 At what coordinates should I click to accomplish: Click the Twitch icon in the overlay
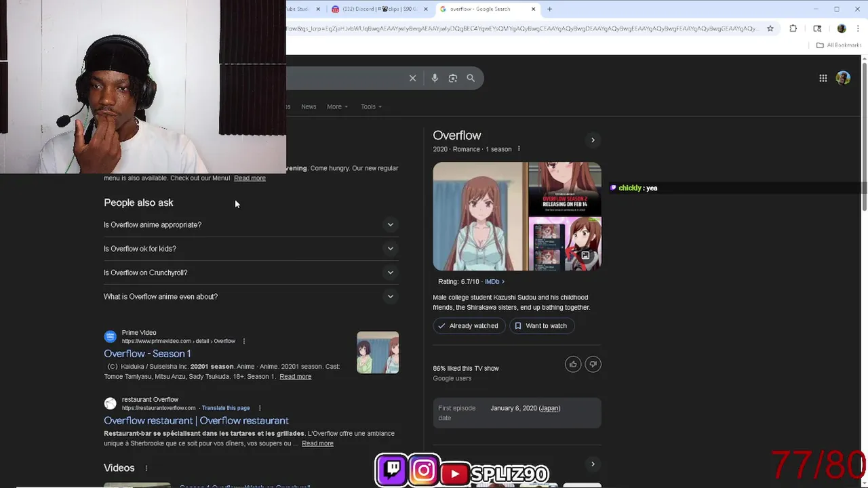point(392,470)
